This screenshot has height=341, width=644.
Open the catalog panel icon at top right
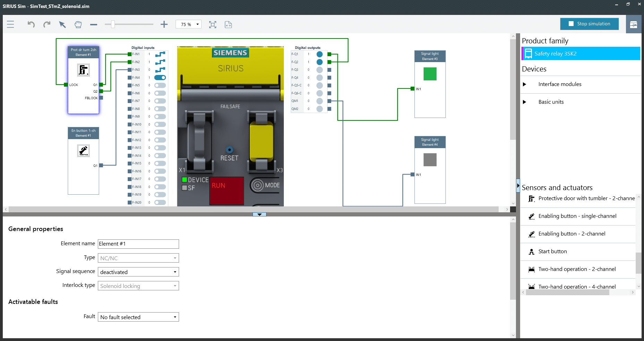[634, 24]
